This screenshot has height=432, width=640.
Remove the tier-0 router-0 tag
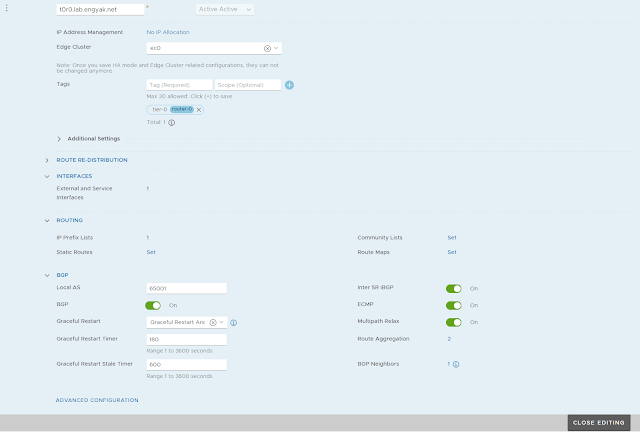tap(199, 110)
